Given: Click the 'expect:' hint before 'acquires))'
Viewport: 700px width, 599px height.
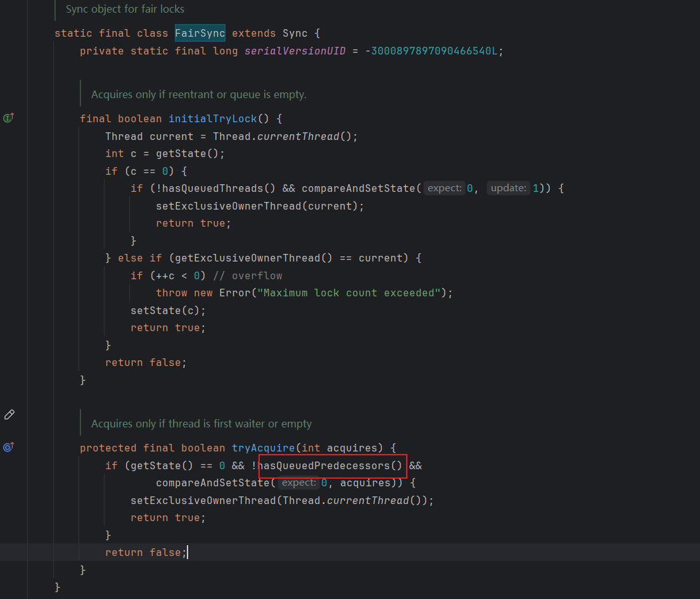Looking at the screenshot, I should tap(298, 483).
